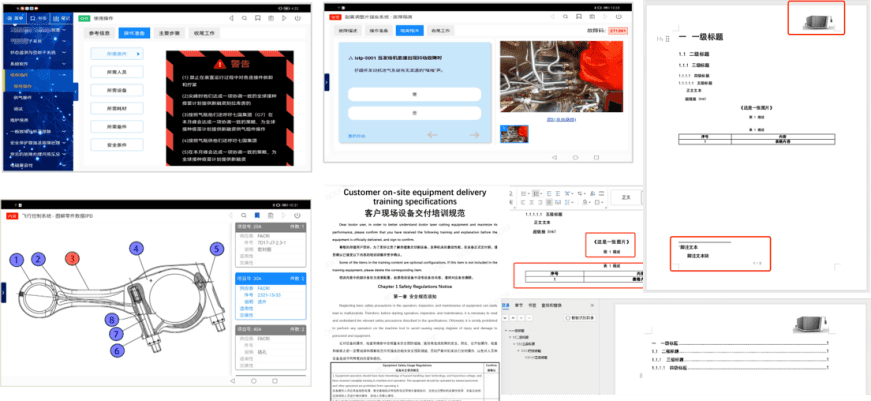Open search in fault isolation screen toolbar

566,17
